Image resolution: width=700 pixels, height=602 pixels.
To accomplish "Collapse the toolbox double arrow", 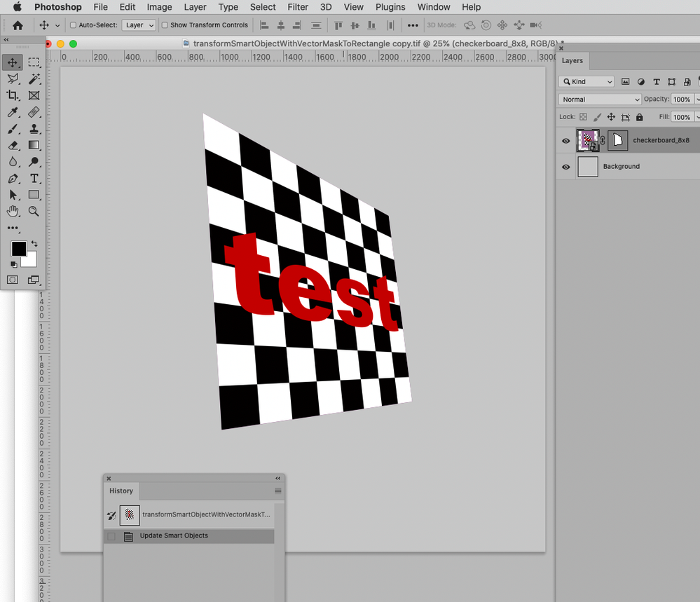I will click(6, 40).
